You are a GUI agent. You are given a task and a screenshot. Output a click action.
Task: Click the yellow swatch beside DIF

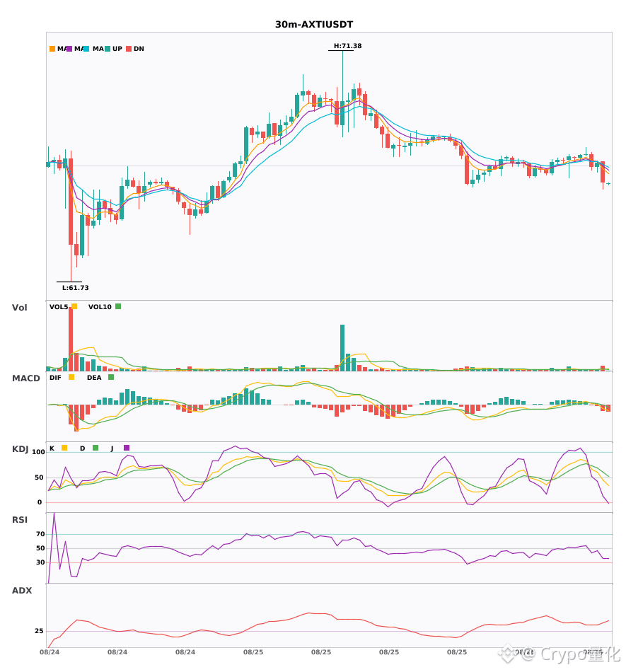coord(71,377)
